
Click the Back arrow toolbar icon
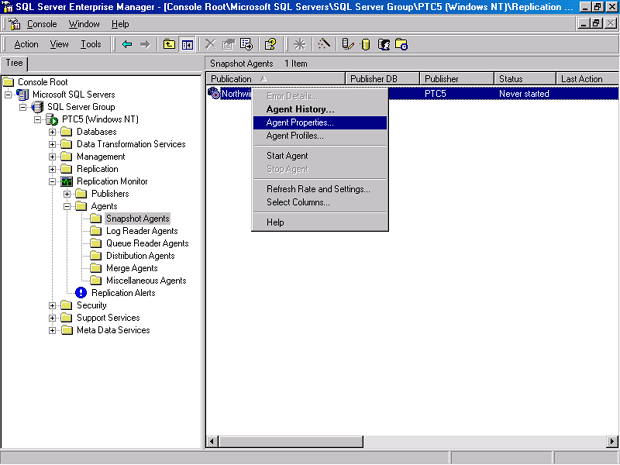click(x=126, y=44)
